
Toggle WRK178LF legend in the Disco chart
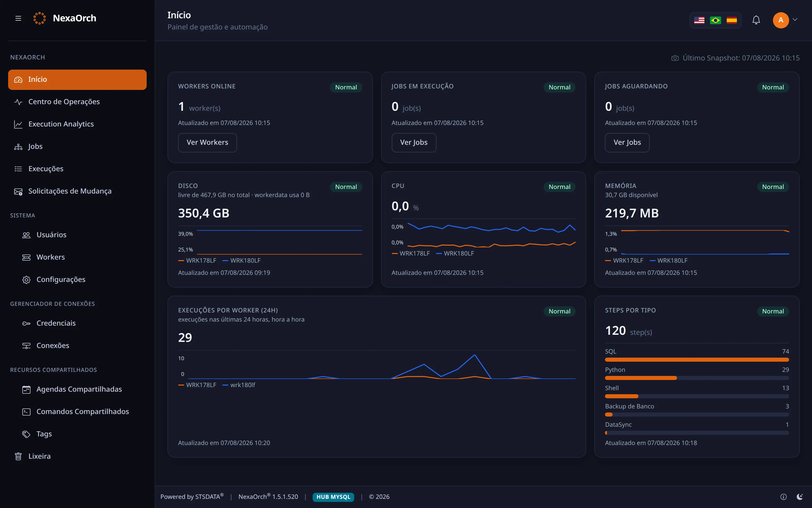pos(197,260)
